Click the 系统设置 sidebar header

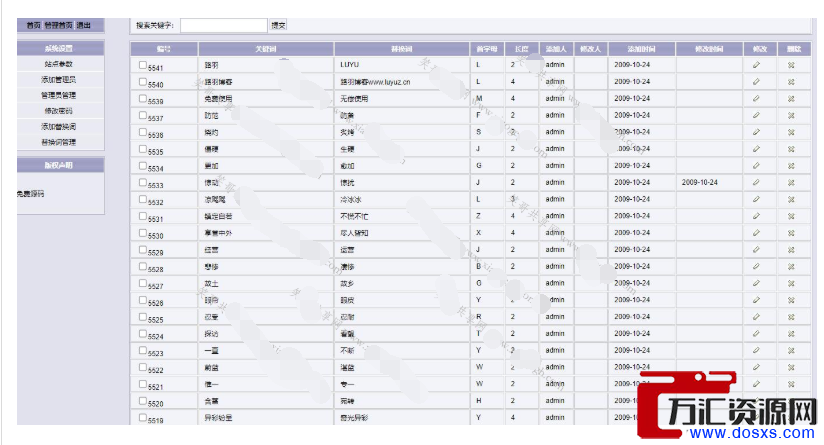point(58,48)
